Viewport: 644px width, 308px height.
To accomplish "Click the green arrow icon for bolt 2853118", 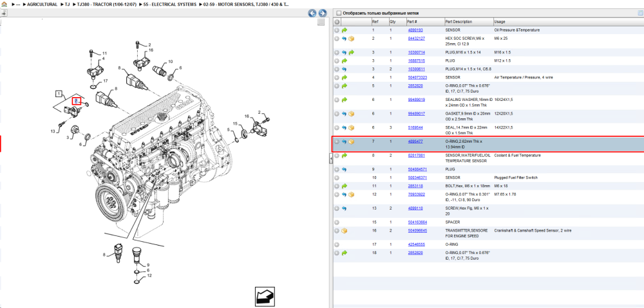I will coord(345,186).
